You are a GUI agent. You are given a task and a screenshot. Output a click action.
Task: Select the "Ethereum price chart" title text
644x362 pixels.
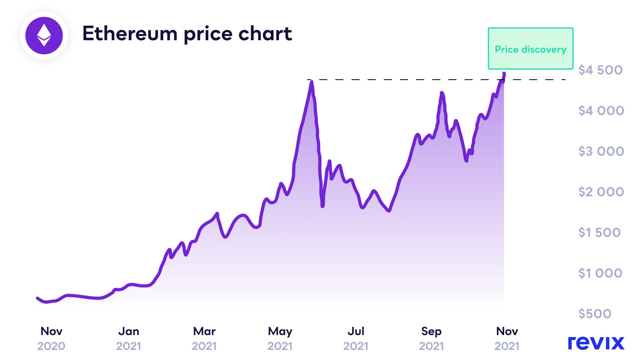click(187, 33)
